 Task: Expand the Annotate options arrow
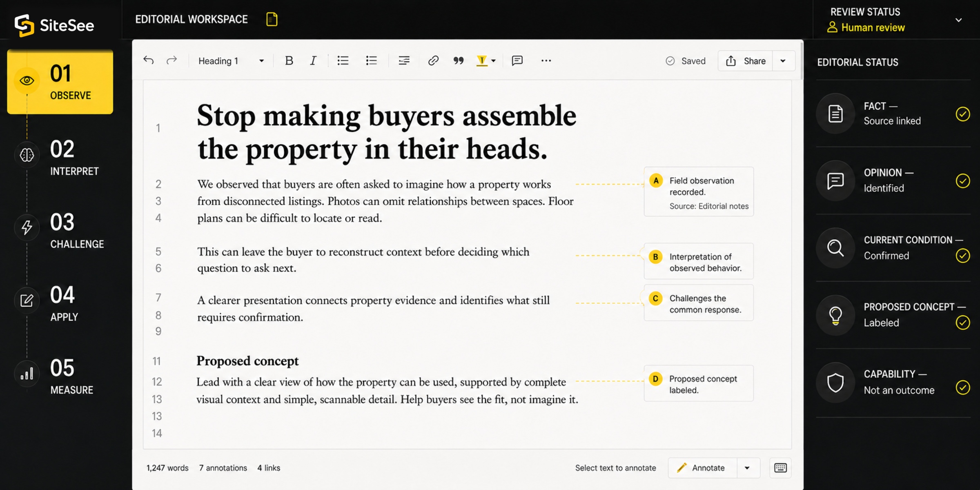click(x=747, y=468)
